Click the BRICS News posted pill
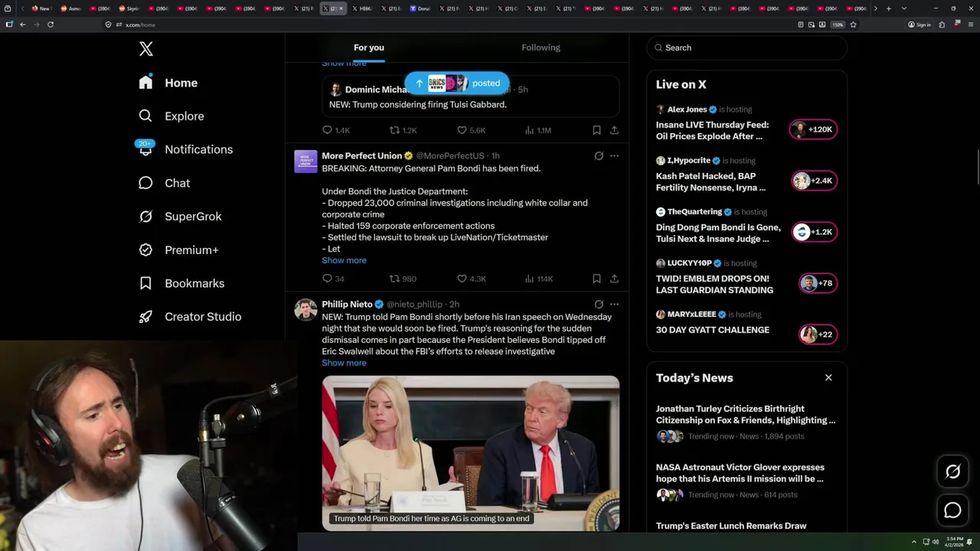 click(457, 83)
